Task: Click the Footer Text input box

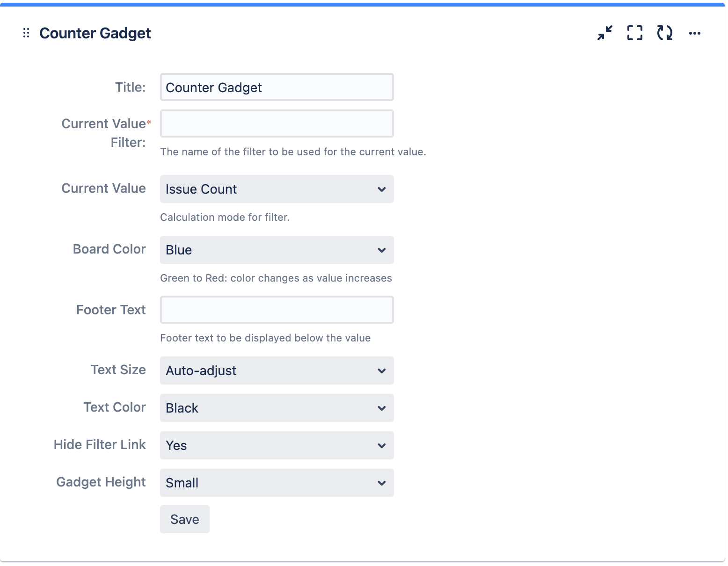Action: click(x=277, y=310)
